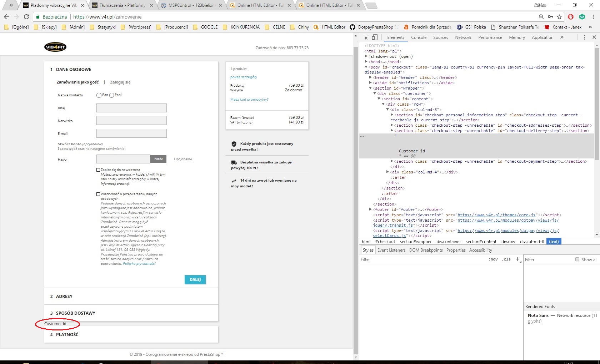Viewport: 600px width, 364px height.
Task: Toggle the DevTools device toolbar icon
Action: (x=375, y=37)
